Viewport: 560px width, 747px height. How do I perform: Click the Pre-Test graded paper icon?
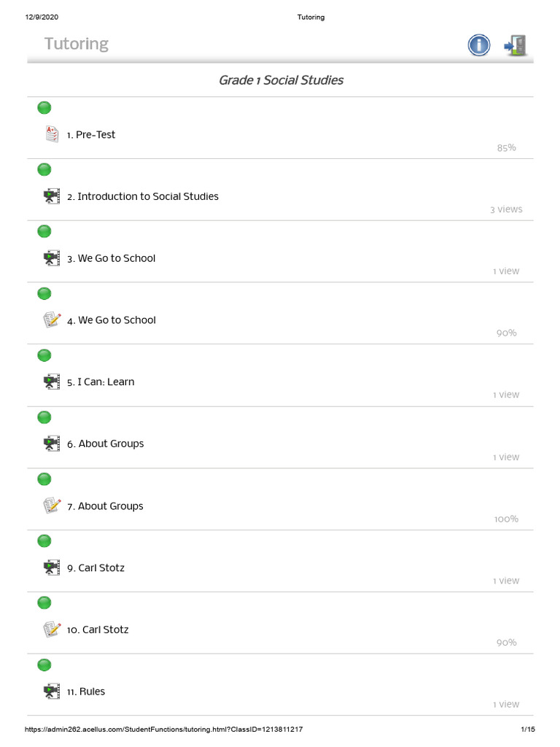coord(51,133)
